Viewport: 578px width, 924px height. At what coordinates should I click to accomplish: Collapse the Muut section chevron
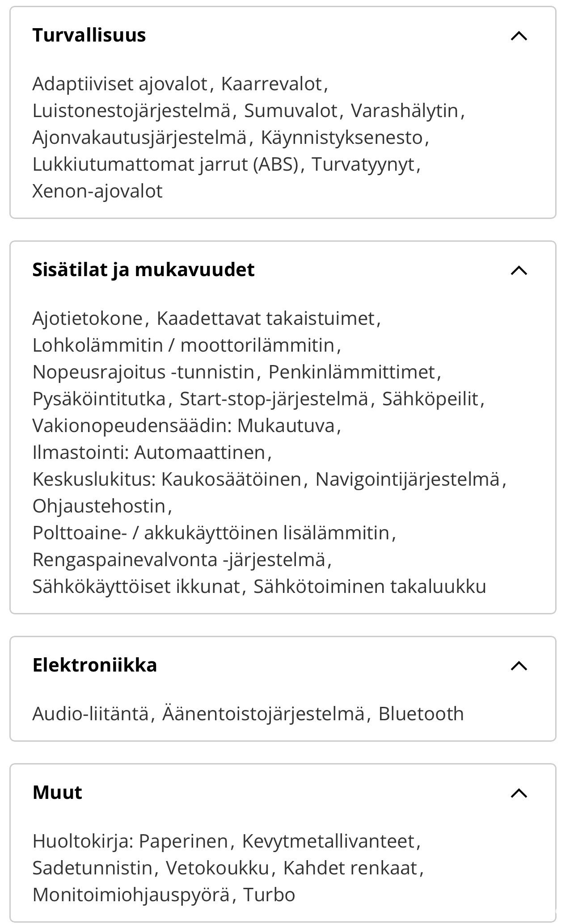point(519,793)
